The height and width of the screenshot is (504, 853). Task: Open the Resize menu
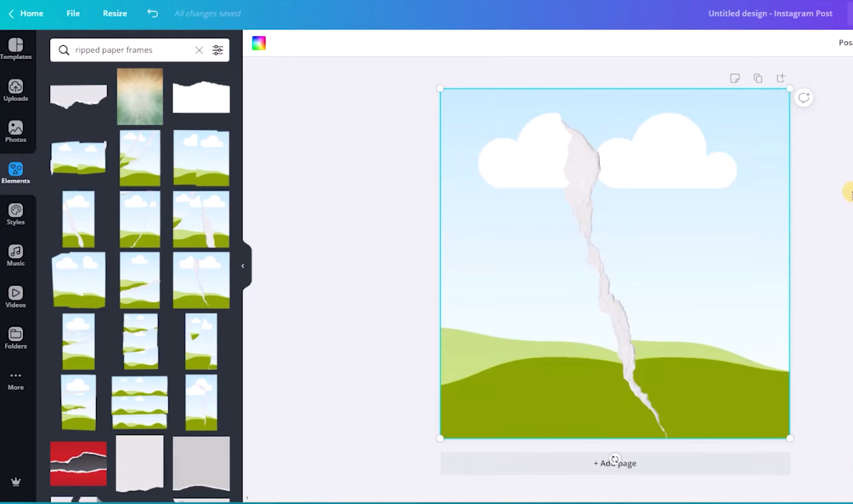point(115,13)
